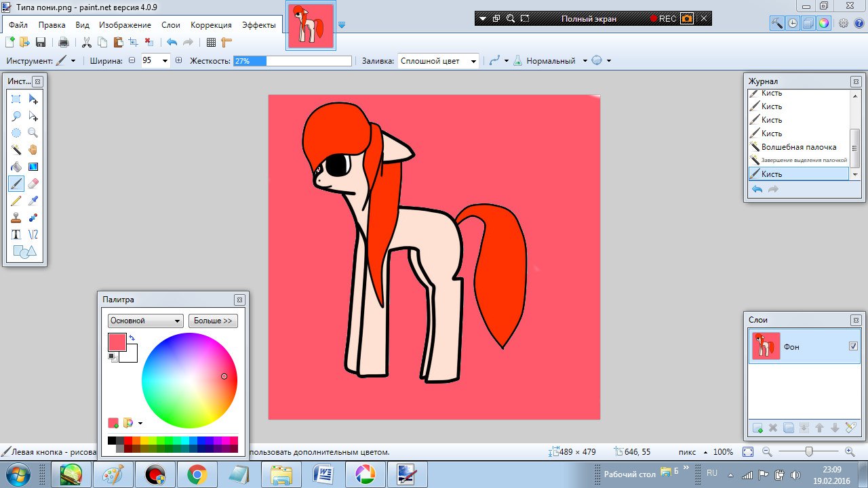Click the Жесткость hardness slider
Image resolution: width=868 pixels, height=488 pixels.
tap(292, 60)
